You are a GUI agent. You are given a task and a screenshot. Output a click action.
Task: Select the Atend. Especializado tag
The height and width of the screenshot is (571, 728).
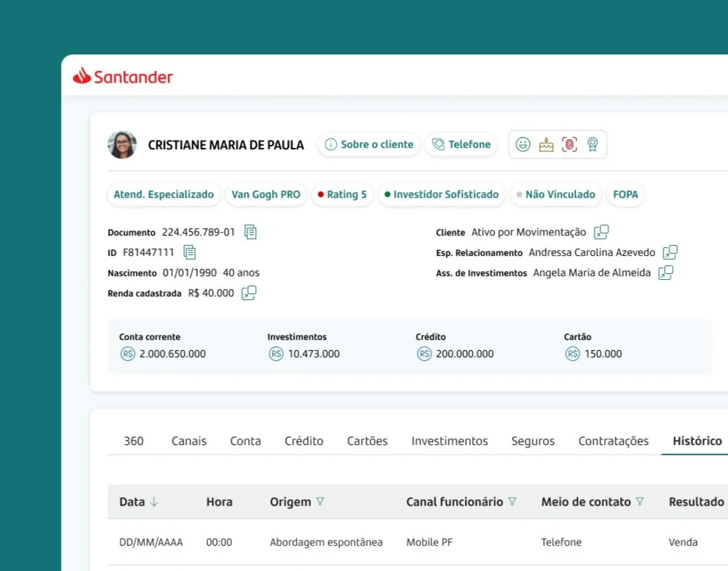[164, 194]
